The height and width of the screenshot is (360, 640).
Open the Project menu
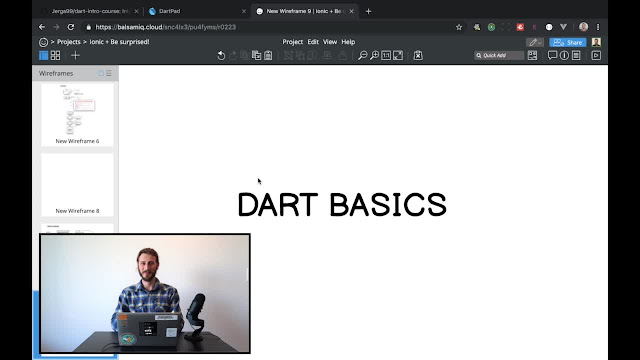[x=293, y=42]
